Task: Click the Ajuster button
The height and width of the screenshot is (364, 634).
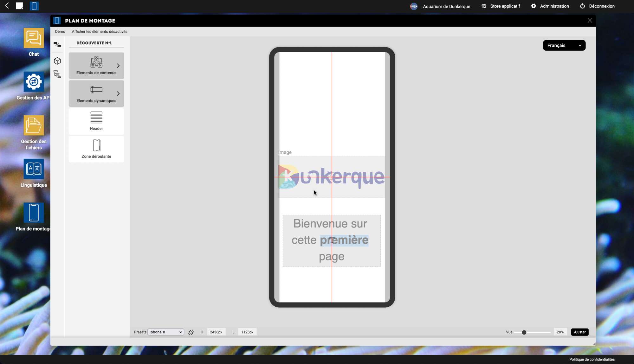Action: coord(579,332)
